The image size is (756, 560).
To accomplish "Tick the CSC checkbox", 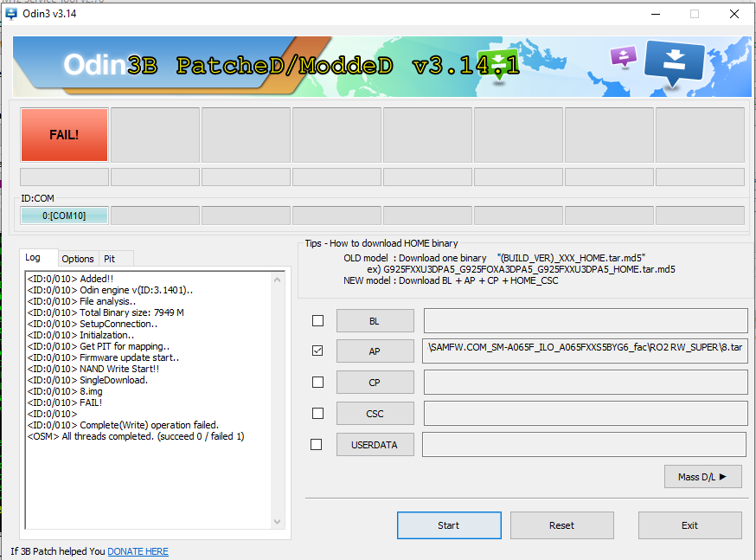I will pyautogui.click(x=317, y=414).
